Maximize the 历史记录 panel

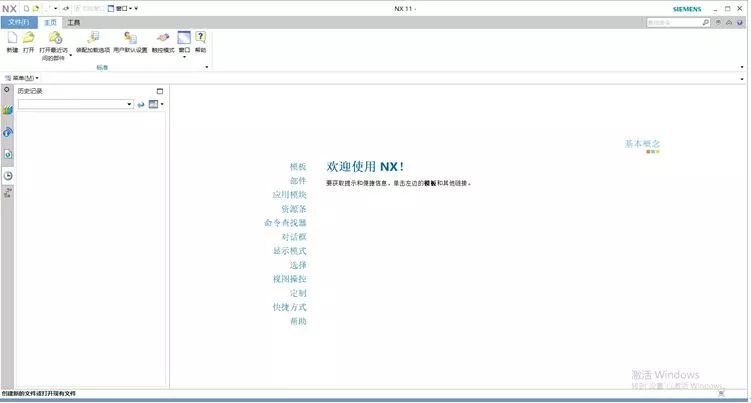click(160, 91)
